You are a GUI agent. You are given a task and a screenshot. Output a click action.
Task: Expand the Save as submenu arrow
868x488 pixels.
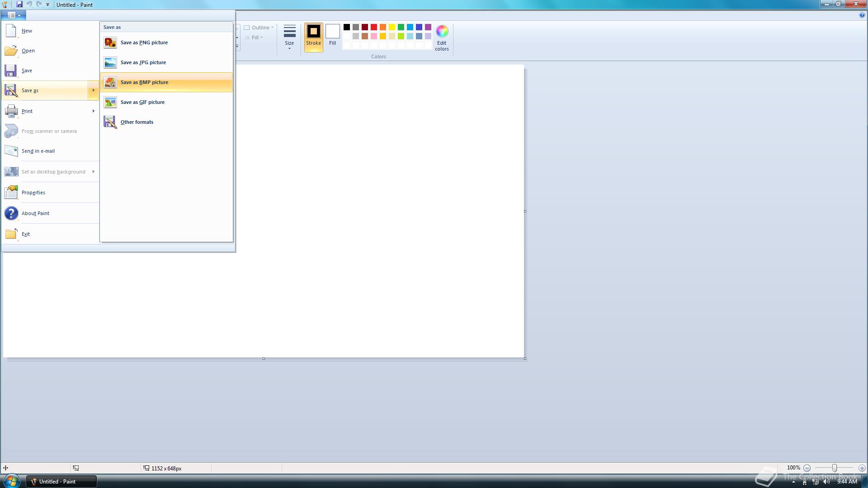coord(93,90)
